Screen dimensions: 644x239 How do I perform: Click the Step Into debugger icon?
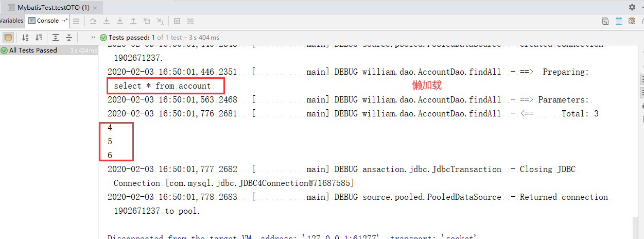(x=120, y=21)
